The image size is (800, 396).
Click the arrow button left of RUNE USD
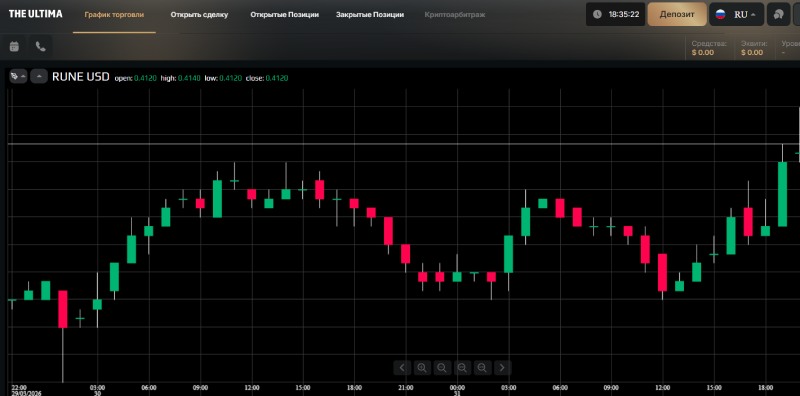point(39,77)
